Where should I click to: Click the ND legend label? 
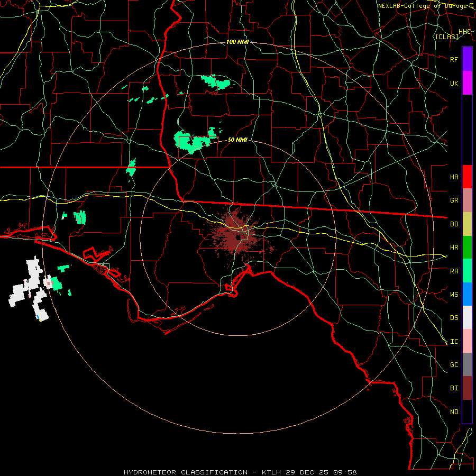454,412
